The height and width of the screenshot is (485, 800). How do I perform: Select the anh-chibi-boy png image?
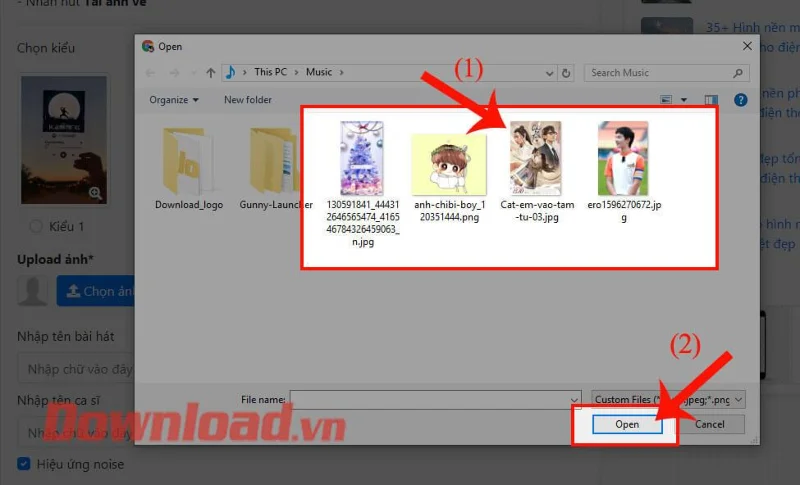(x=449, y=164)
